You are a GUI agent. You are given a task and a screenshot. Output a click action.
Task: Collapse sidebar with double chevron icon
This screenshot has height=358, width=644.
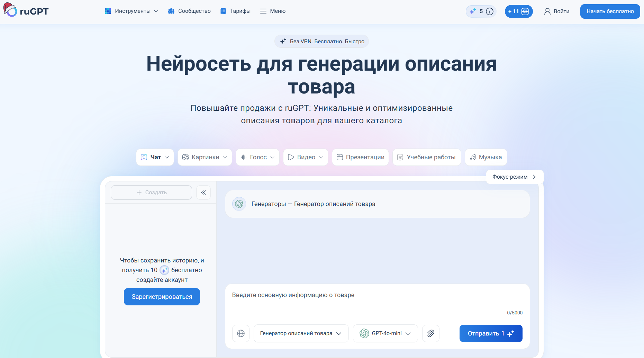pyautogui.click(x=203, y=193)
